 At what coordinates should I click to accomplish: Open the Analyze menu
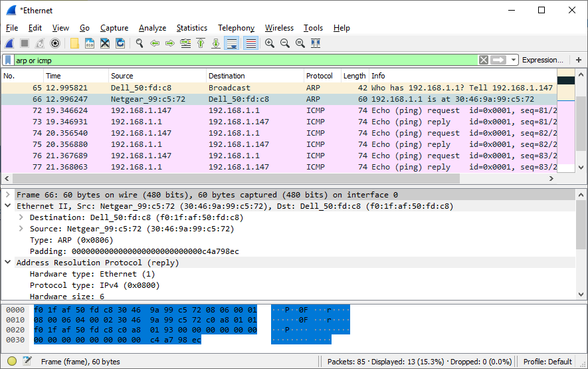click(x=152, y=28)
